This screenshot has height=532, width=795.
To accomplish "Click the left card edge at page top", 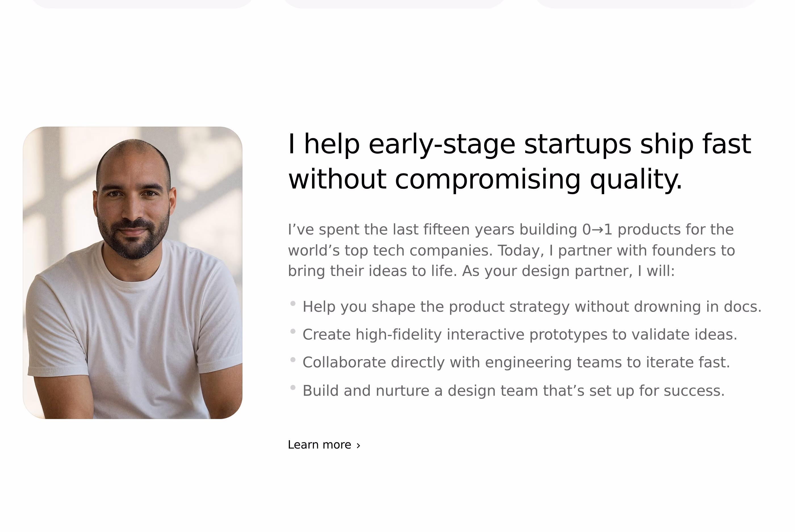I will (x=142, y=4).
